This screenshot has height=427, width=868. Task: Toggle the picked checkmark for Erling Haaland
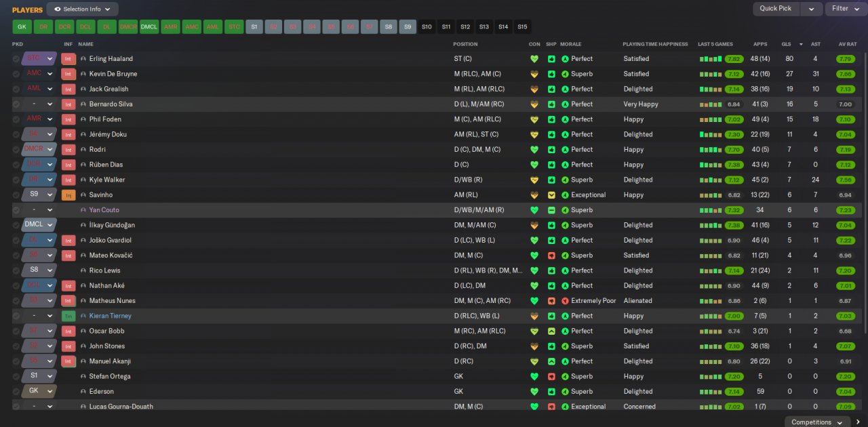click(x=16, y=59)
